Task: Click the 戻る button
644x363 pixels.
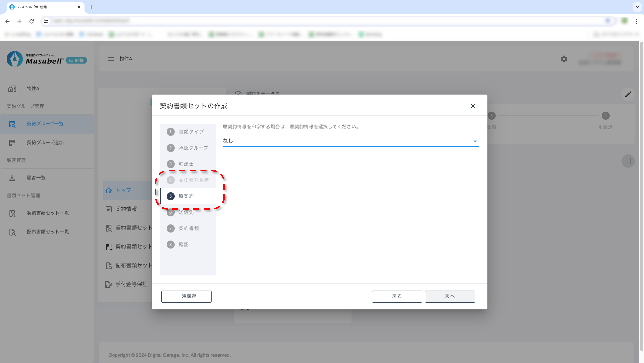Action: (x=397, y=296)
